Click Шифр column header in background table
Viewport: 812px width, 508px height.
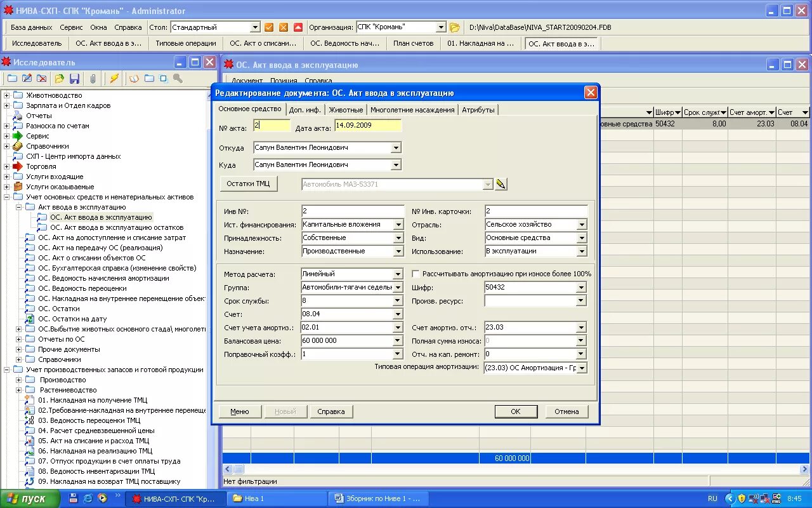pos(668,112)
